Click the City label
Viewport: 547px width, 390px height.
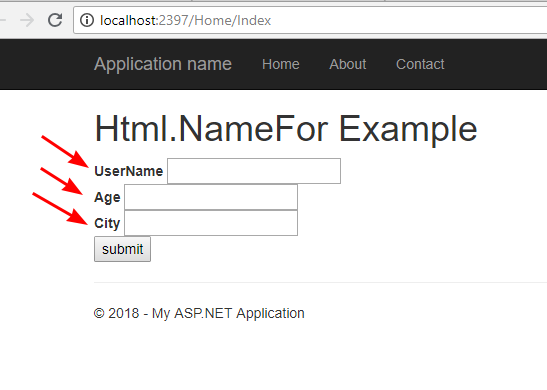107,223
